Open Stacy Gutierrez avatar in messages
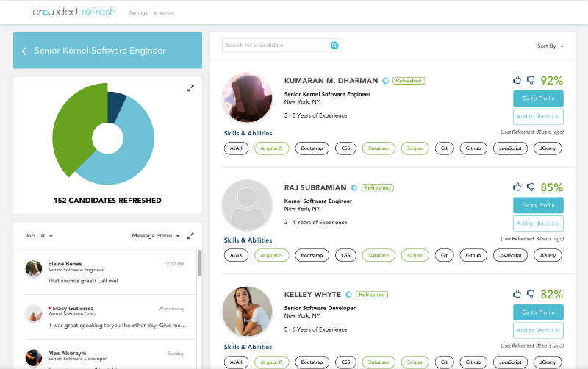 pyautogui.click(x=33, y=313)
